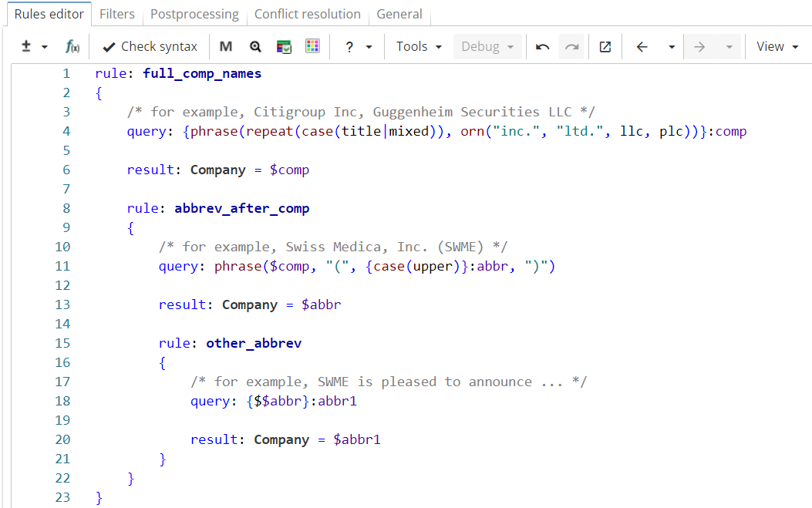
Task: Click the back navigation arrow icon
Action: click(642, 46)
